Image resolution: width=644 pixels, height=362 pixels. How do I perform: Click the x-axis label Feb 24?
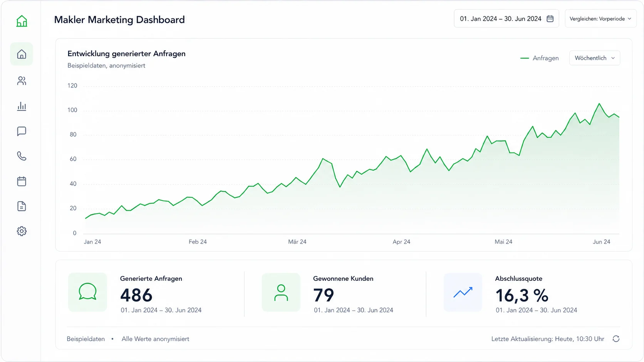[x=198, y=242]
